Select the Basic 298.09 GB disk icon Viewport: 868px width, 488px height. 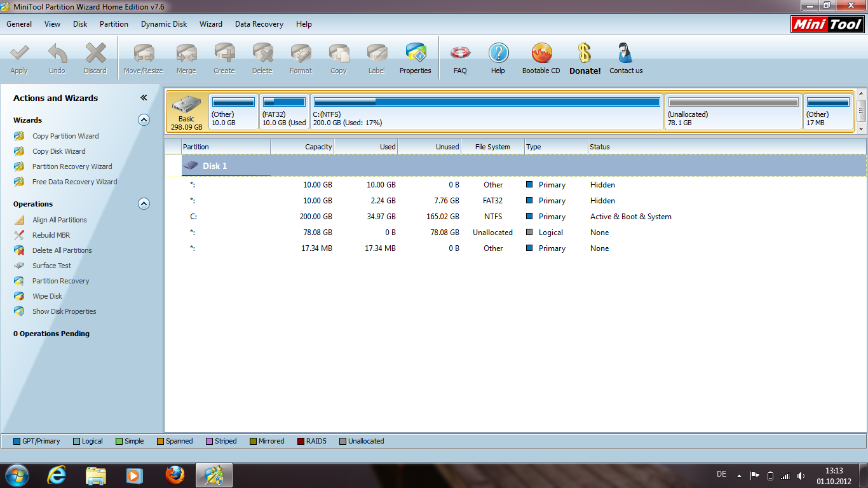pyautogui.click(x=187, y=112)
